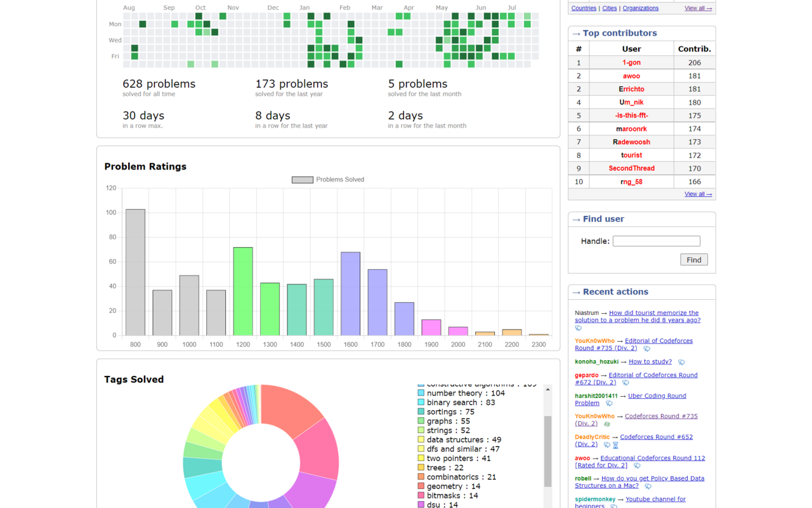Click the Problems Solved legend swatch above the chart

302,180
